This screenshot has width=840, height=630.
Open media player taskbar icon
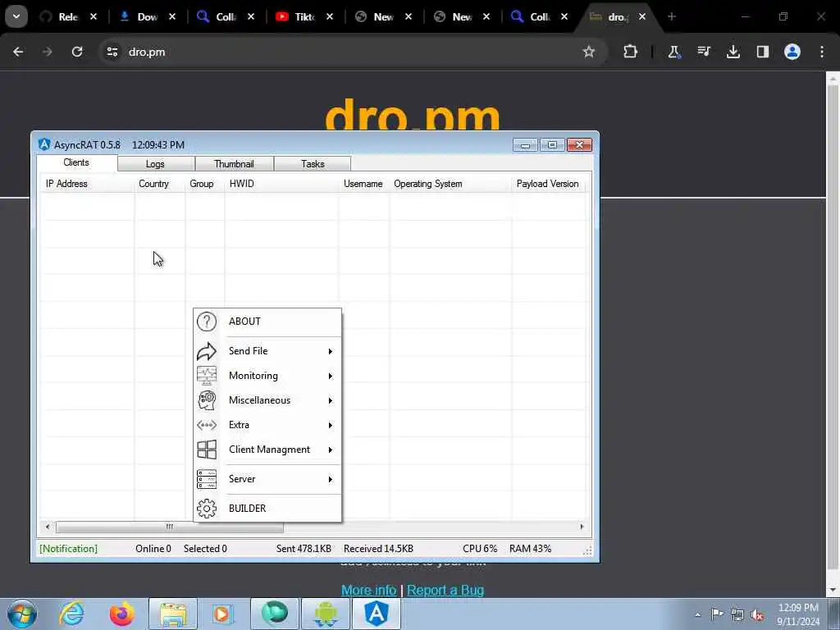point(221,614)
